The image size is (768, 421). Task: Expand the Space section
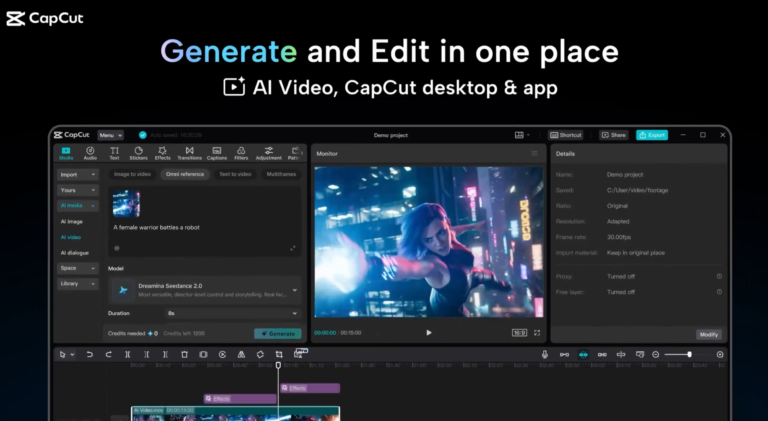pos(77,268)
